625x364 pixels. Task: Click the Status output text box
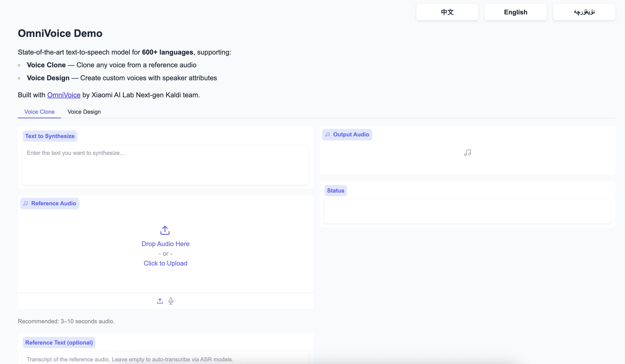click(467, 211)
